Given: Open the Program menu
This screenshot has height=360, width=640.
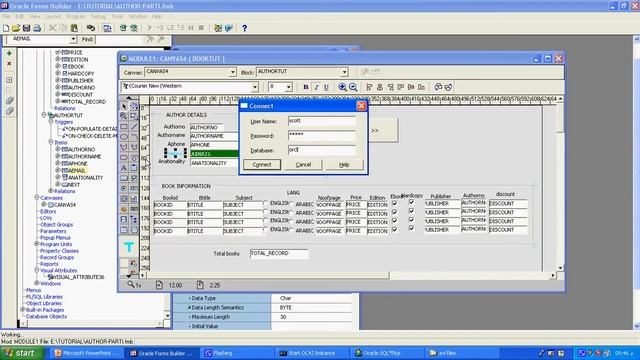Looking at the screenshot, I should 76,16.
